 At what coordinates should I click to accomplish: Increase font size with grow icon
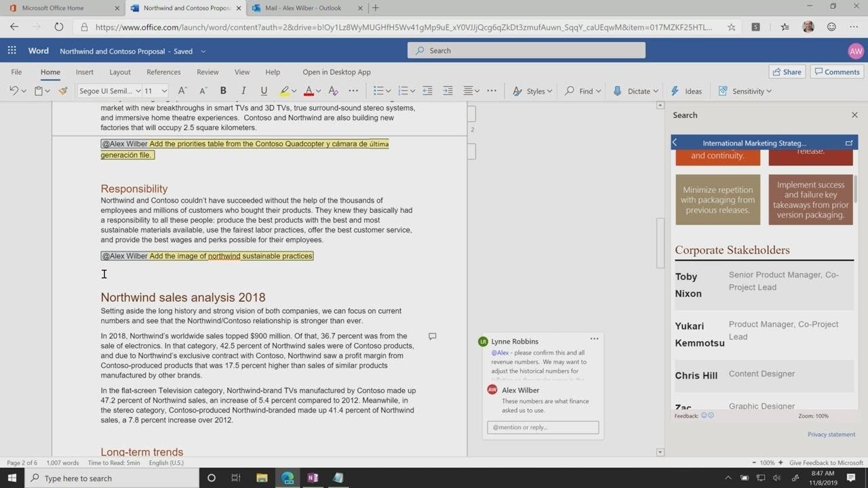(x=182, y=91)
